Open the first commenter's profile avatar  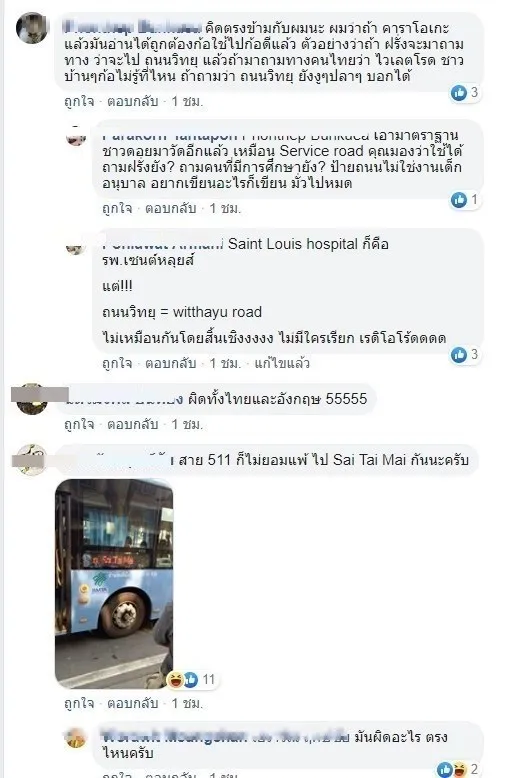[x=32, y=28]
